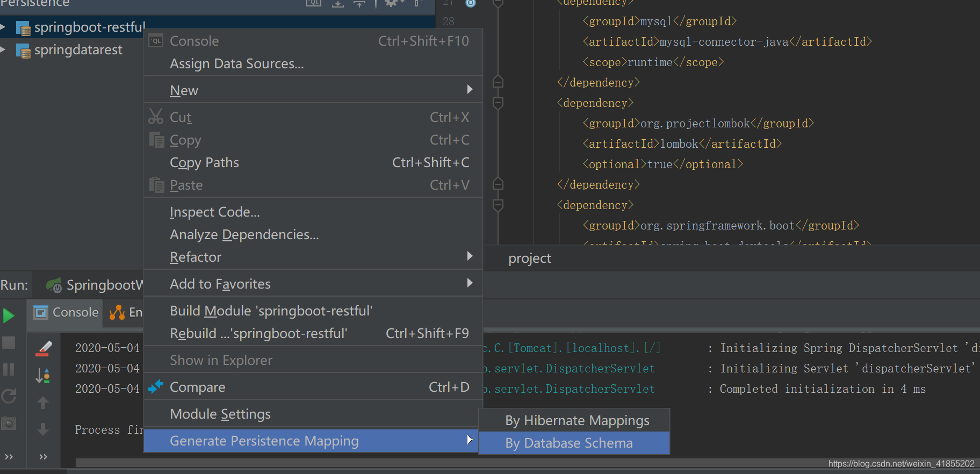The width and height of the screenshot is (980, 474).
Task: Click the 'project' breadcrumb in editor
Action: 529,258
